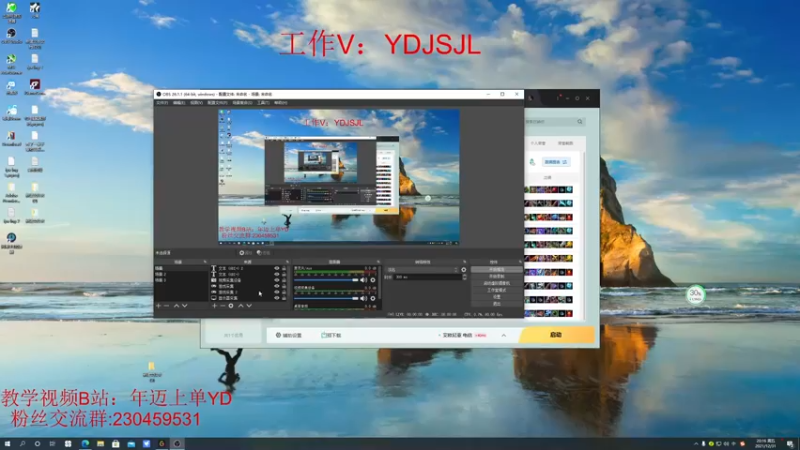This screenshot has width=800, height=450.
Task: Toggle visibility of first window capture source
Action: coord(277,286)
